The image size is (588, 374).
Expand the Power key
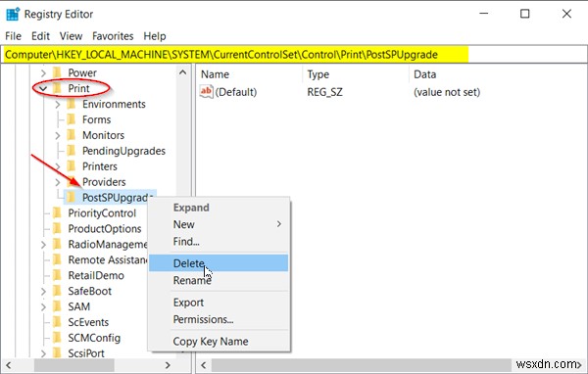coord(43,72)
